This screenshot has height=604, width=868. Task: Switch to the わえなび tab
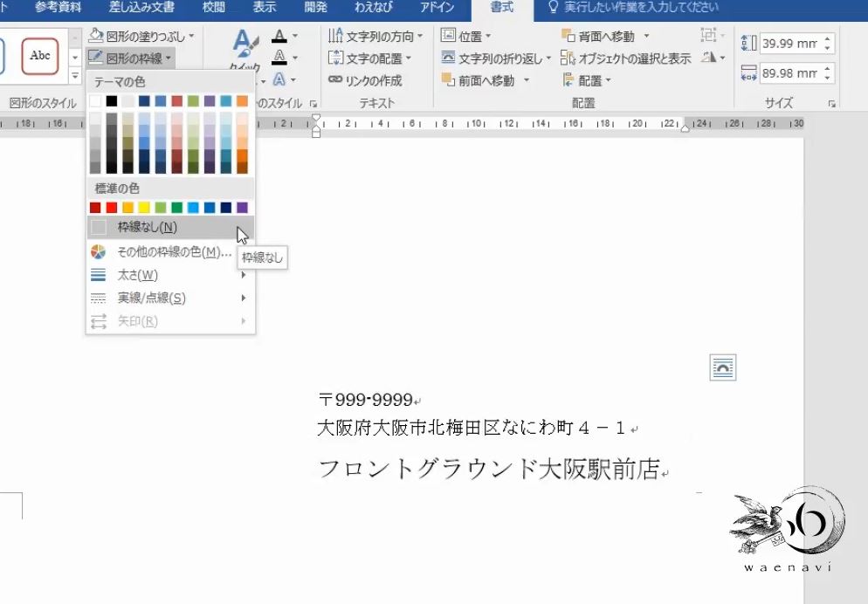tap(374, 8)
